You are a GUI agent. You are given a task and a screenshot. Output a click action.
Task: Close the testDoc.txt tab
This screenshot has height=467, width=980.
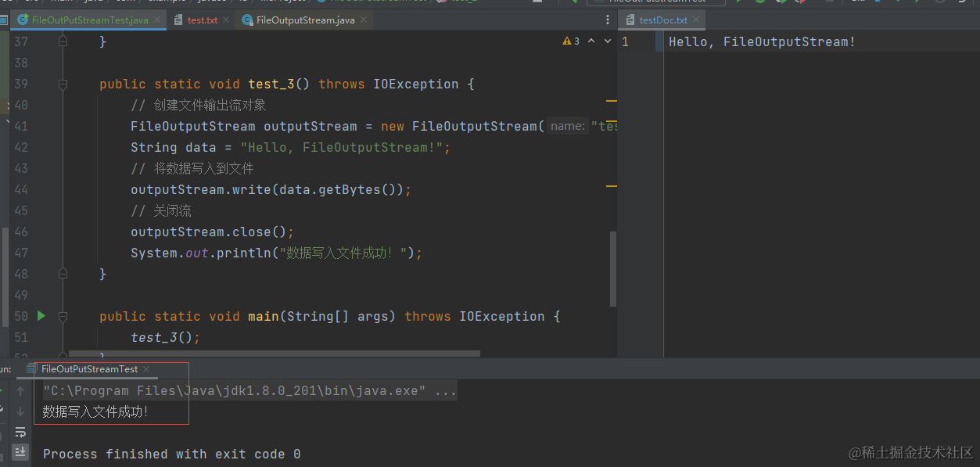[x=696, y=20]
